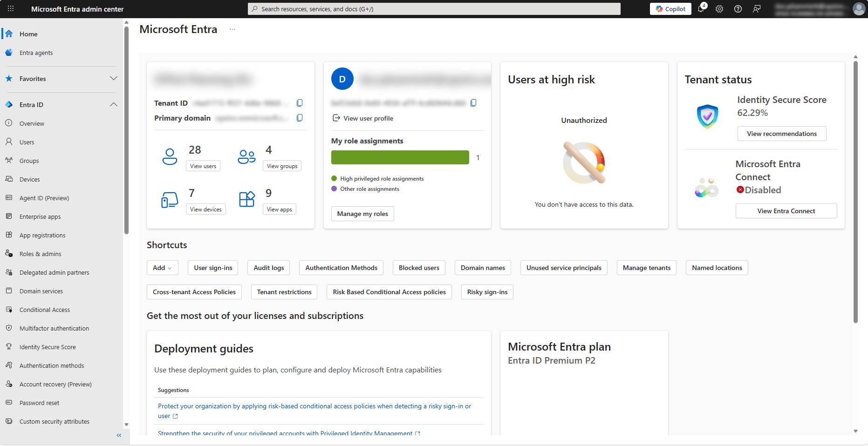Open the settings gear icon
The width and height of the screenshot is (868, 446).
(x=719, y=9)
